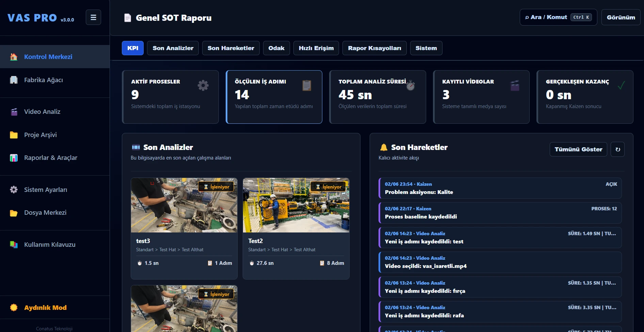Viewport: 644px width, 332px height.
Task: Open Dosya Merkezi folder icon
Action: [x=14, y=213]
